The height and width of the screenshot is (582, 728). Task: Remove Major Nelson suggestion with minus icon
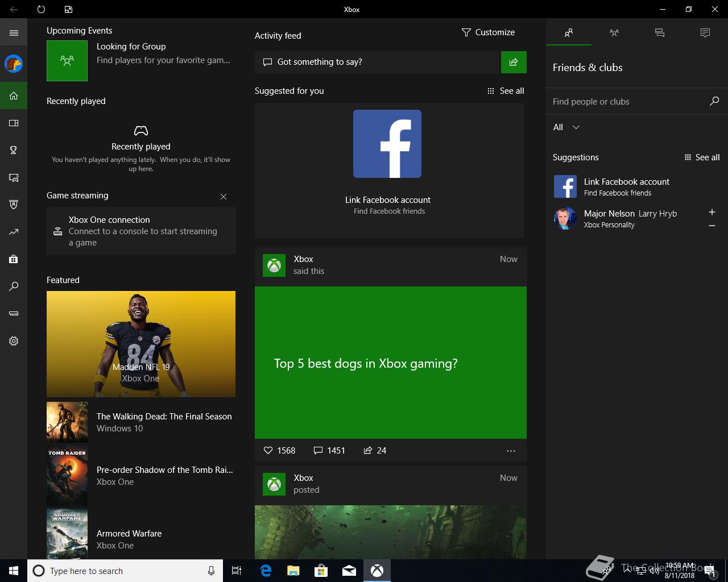712,226
